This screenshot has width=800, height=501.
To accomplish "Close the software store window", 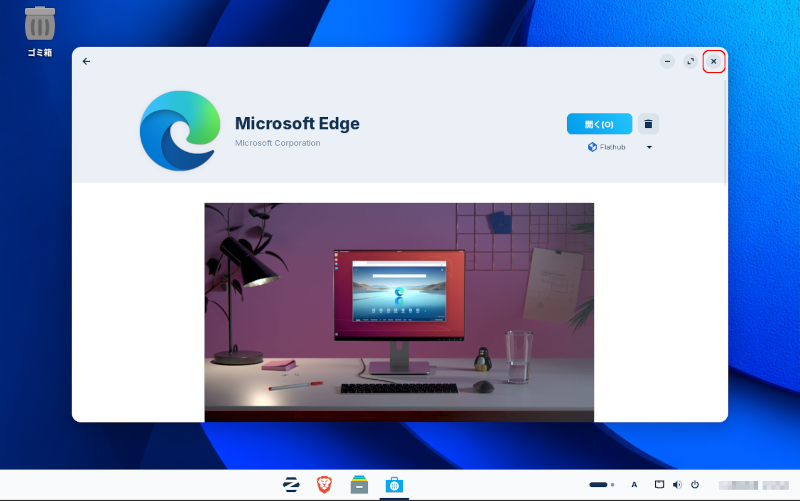I will tap(713, 62).
